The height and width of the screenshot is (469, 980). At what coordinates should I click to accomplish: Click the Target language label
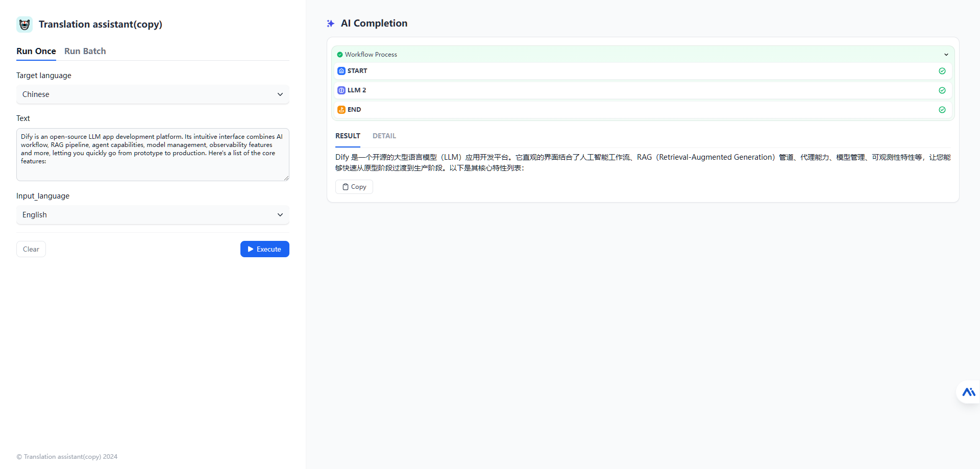[44, 76]
